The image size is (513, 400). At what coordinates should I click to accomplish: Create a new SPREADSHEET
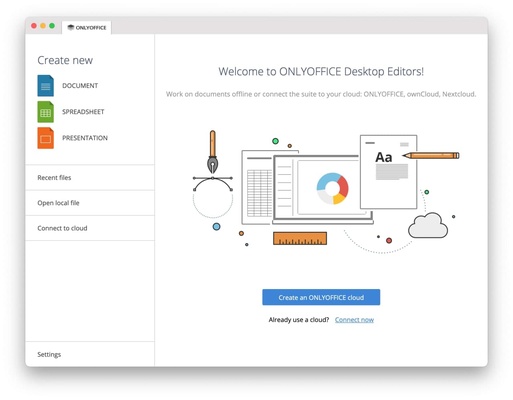pos(83,112)
